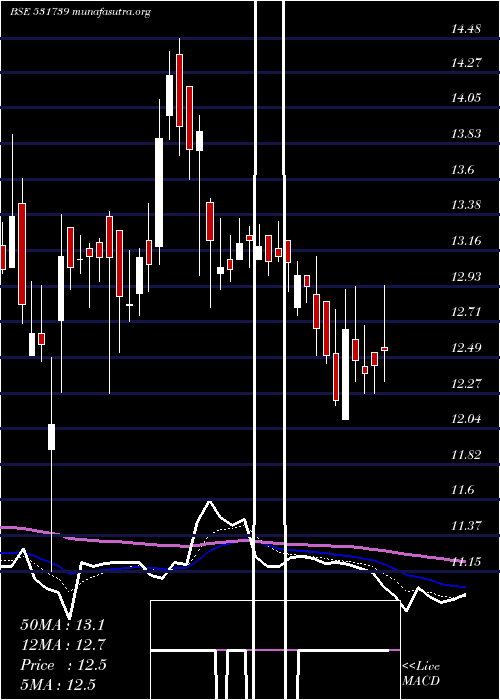Click the Price : 12.5 readout
The image size is (500, 700).
click(x=63, y=665)
